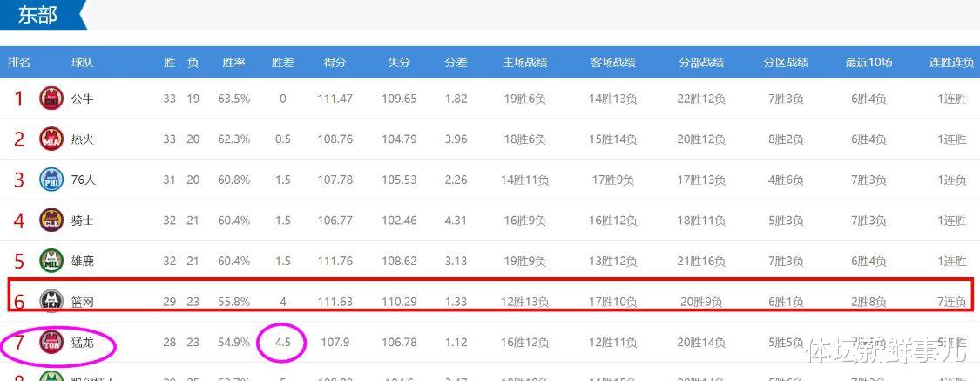Click the Raptors (猛龙) TOR logo icon
This screenshot has height=381, width=980.
(51, 343)
